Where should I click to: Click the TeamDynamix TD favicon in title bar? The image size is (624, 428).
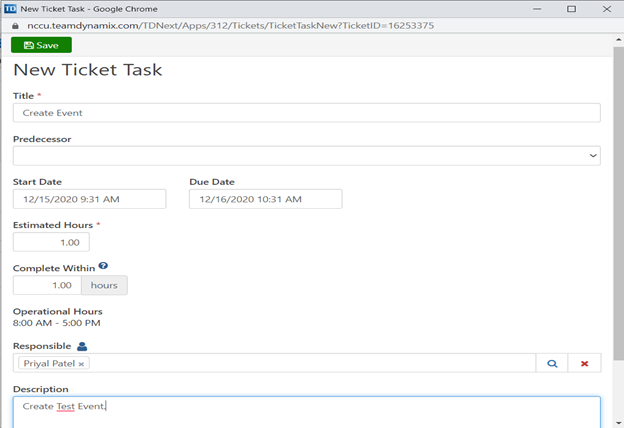pyautogui.click(x=10, y=8)
